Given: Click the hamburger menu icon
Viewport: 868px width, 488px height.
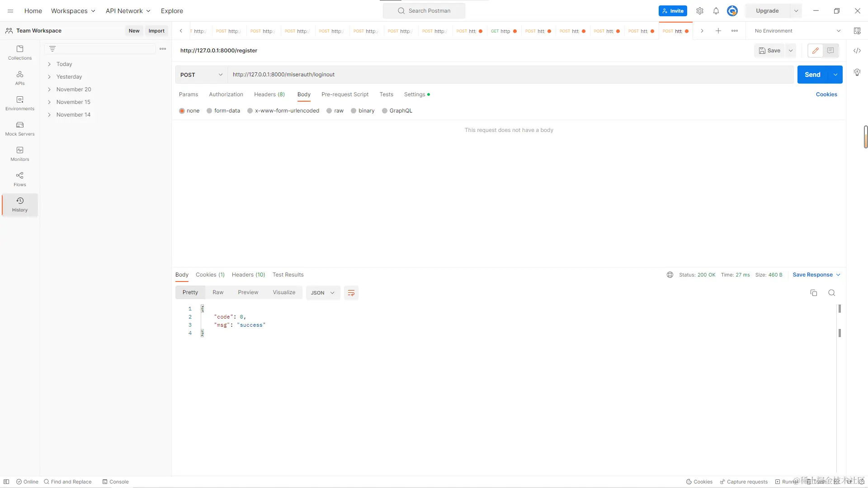Looking at the screenshot, I should coord(10,11).
